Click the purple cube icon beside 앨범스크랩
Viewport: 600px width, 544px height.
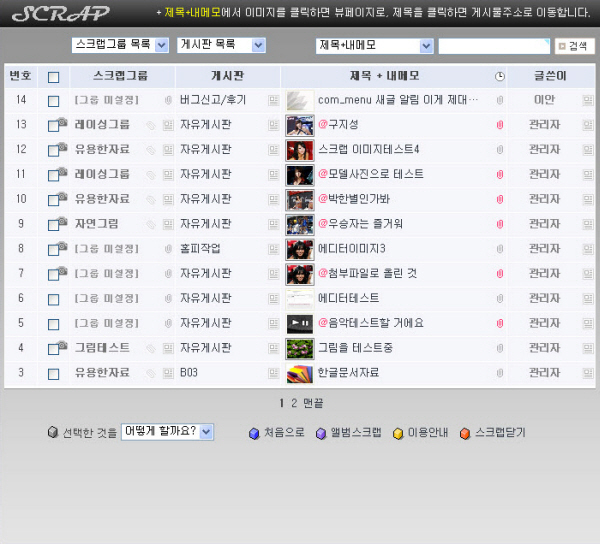pos(321,433)
